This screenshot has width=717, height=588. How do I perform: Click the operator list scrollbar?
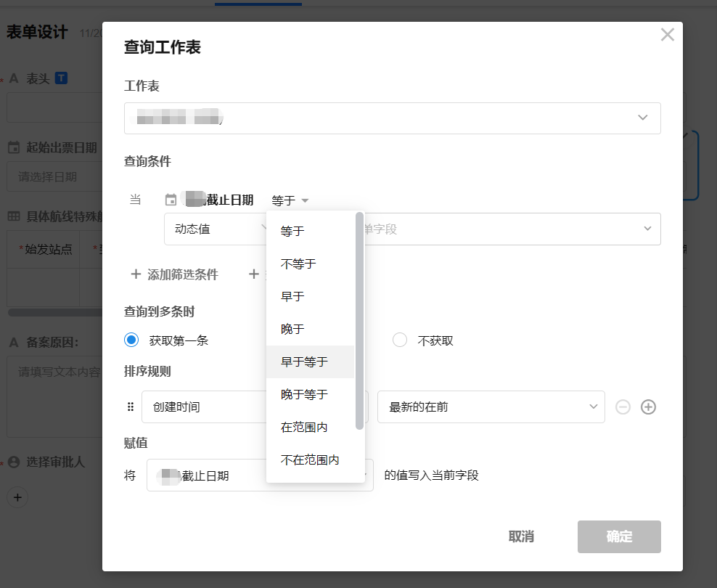click(359, 319)
